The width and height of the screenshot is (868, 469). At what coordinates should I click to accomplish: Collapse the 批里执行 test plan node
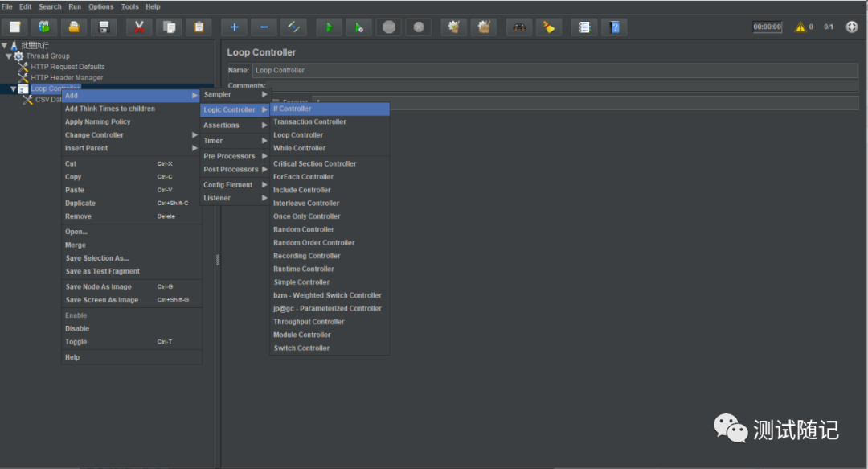[x=5, y=46]
